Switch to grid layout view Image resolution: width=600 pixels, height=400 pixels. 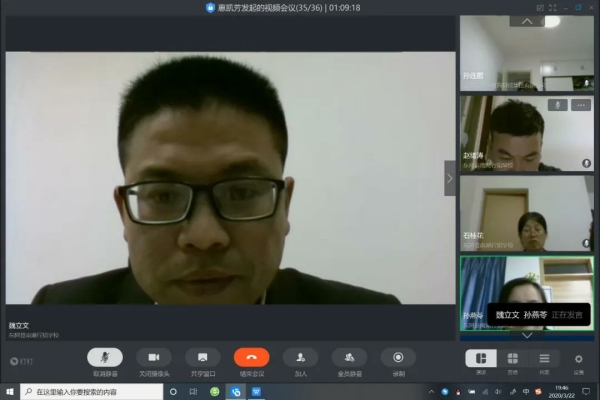pyautogui.click(x=513, y=359)
